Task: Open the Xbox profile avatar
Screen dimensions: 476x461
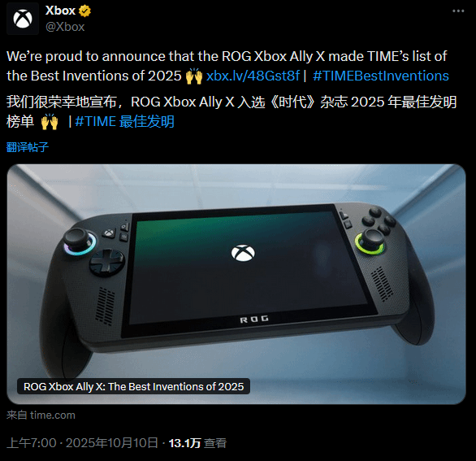Action: click(23, 19)
